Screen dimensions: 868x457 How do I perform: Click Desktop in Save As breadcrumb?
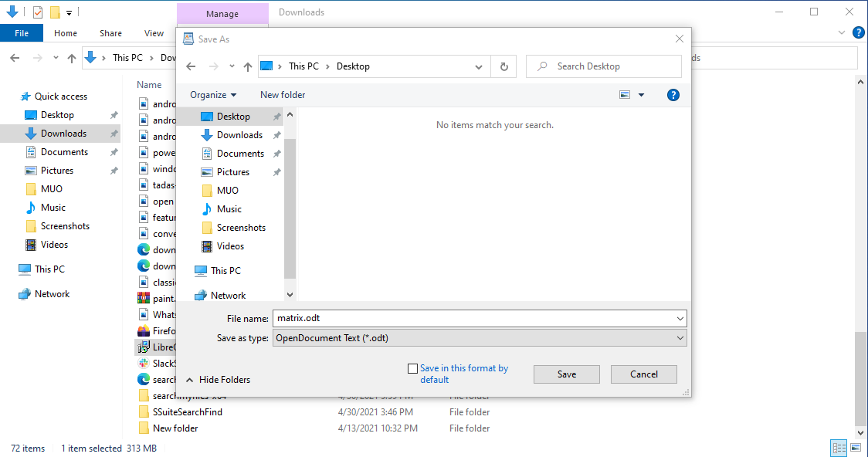pos(353,66)
